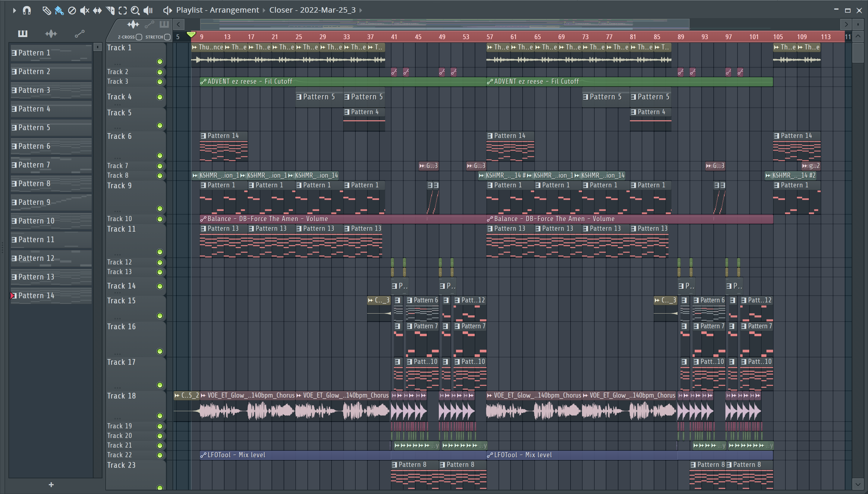868x494 pixels.
Task: Mute Track 11 using green light
Action: [159, 252]
